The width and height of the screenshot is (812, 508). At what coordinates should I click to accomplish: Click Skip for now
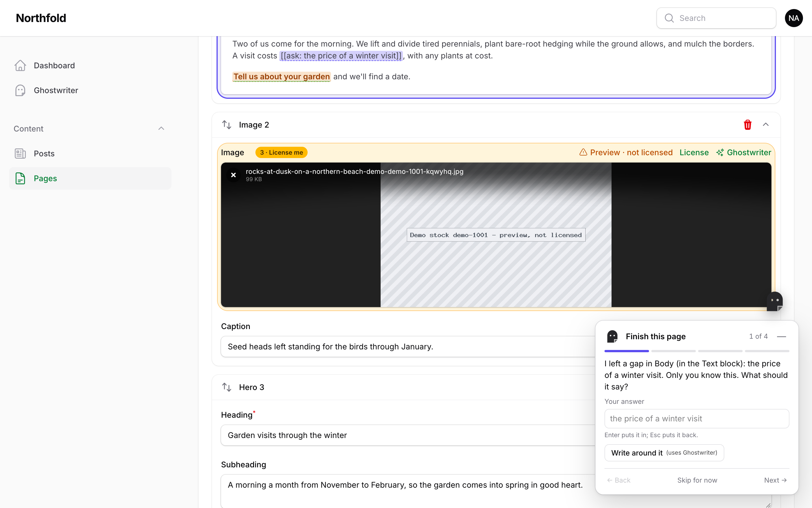pyautogui.click(x=697, y=480)
